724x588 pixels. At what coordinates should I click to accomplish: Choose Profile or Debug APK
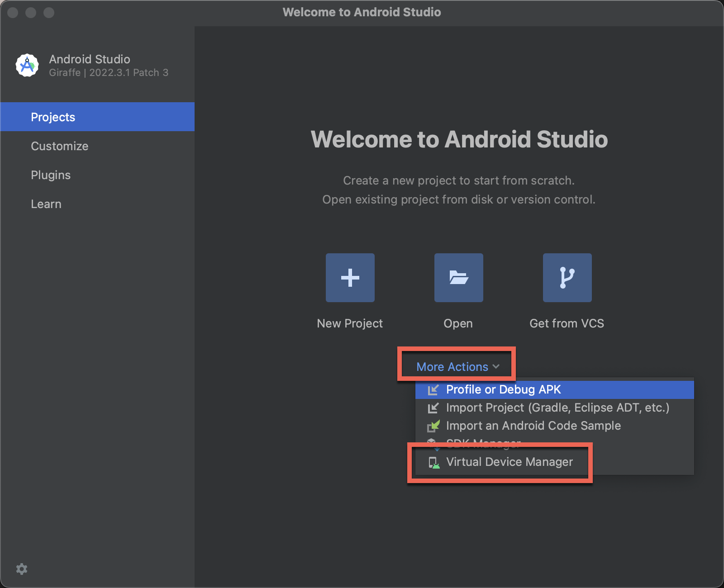pos(555,389)
